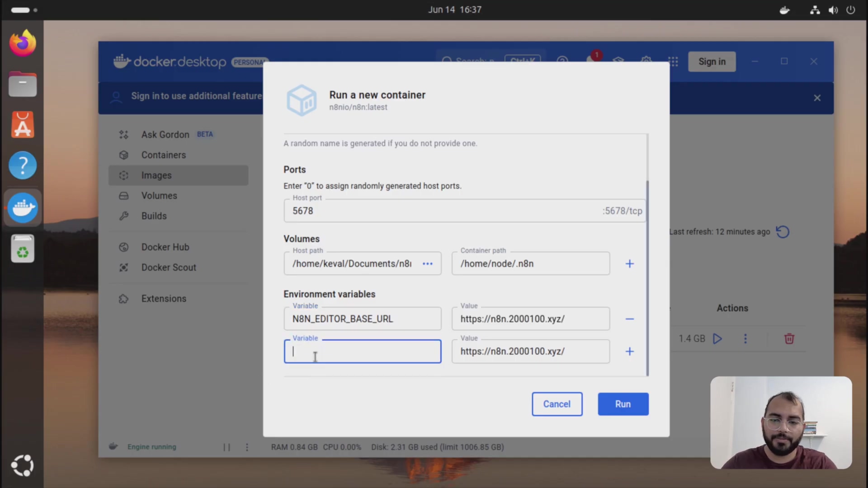Open Docker Scout in sidebar
Viewport: 868px width, 488px height.
pyautogui.click(x=178, y=267)
